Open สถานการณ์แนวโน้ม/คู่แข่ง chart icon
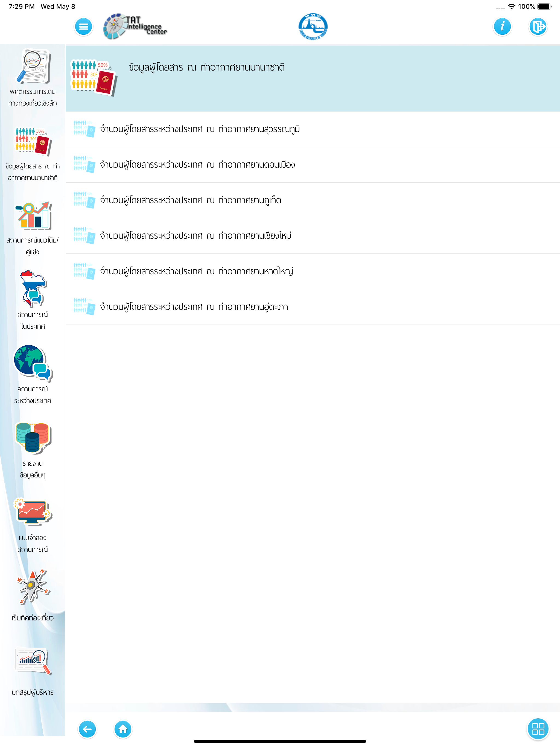560x747 pixels. [33, 215]
